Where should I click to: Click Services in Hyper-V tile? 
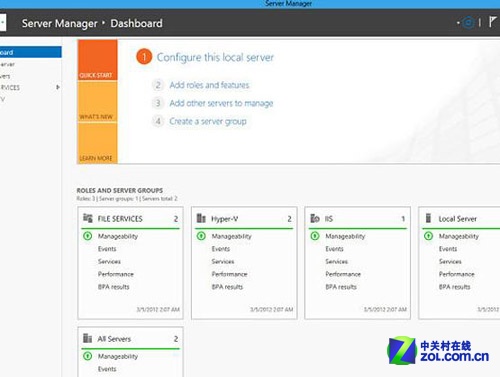[223, 262]
